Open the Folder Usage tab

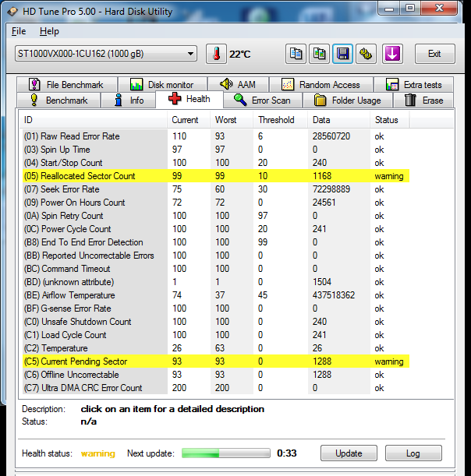[x=348, y=100]
